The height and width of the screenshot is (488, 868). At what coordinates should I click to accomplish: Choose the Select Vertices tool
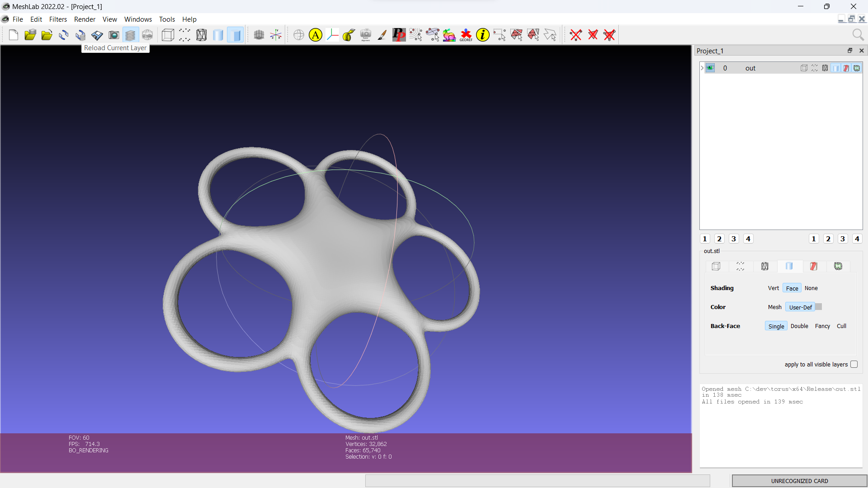click(500, 35)
